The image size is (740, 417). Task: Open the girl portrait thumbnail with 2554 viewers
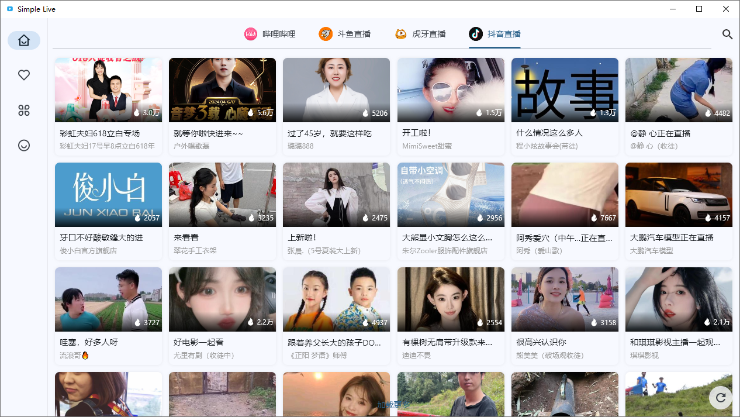point(451,299)
